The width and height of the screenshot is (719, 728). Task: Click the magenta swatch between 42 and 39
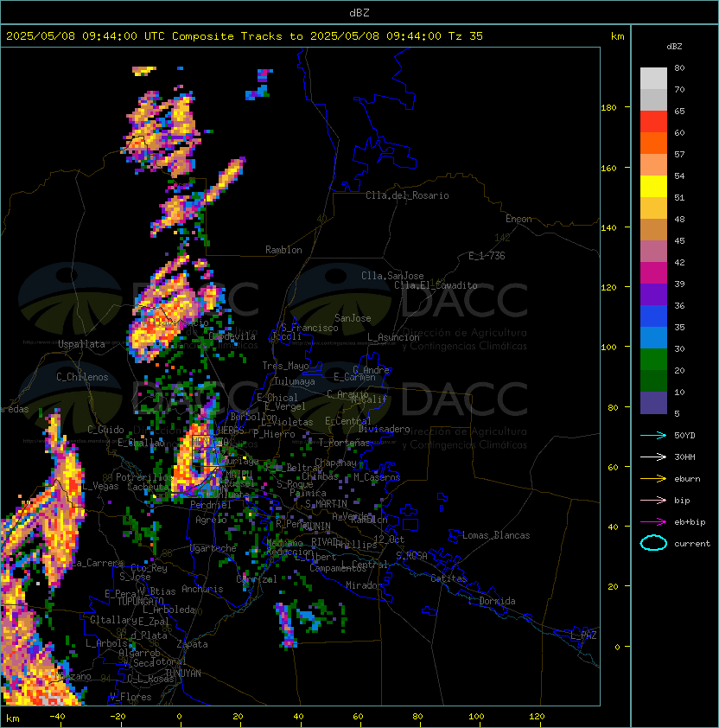tap(653, 273)
